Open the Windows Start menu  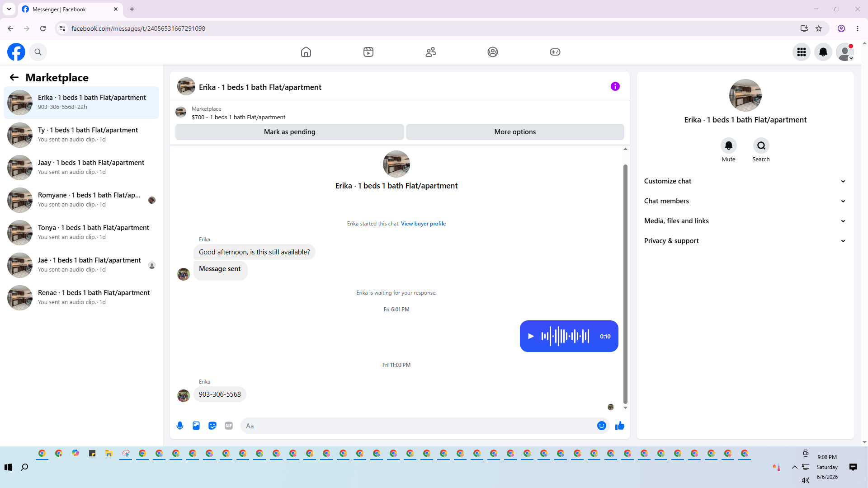pyautogui.click(x=8, y=467)
